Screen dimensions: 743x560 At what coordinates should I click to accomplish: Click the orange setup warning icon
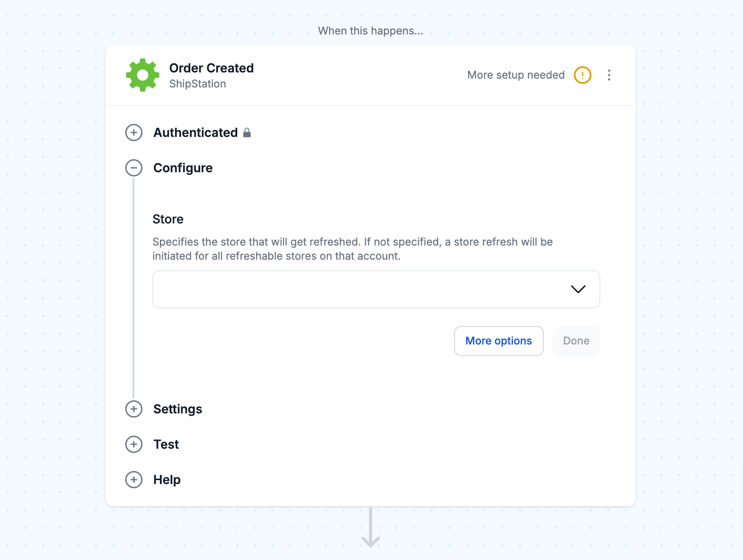coord(582,75)
